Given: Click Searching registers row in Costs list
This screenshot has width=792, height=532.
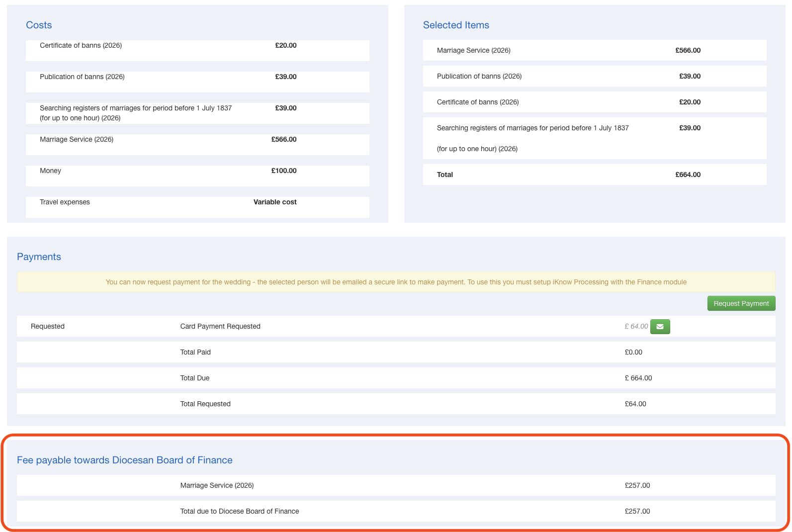Looking at the screenshot, I should [197, 113].
